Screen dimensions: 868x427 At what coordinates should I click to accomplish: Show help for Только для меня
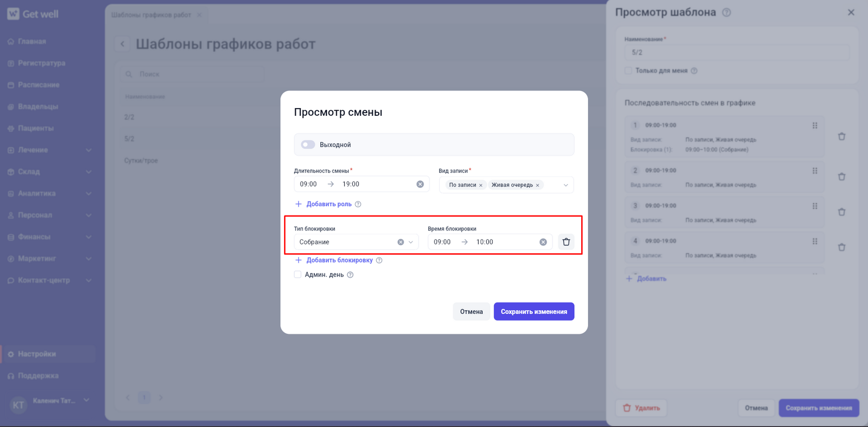694,71
